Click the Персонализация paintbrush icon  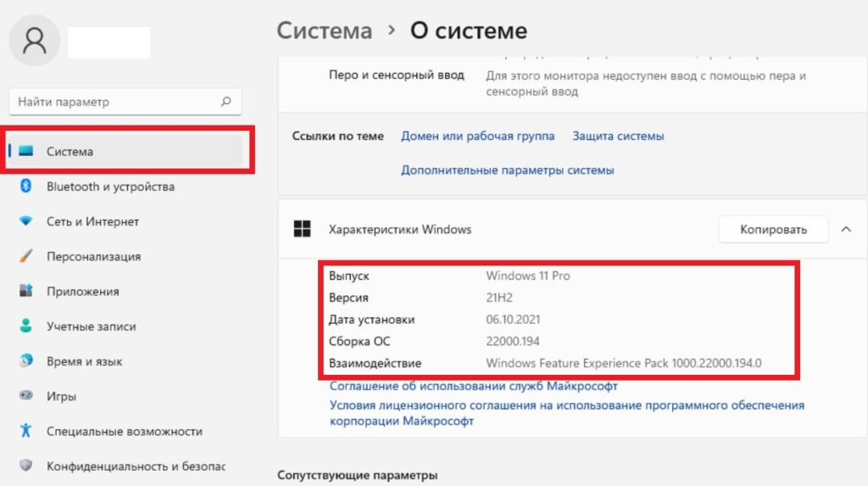tap(26, 256)
